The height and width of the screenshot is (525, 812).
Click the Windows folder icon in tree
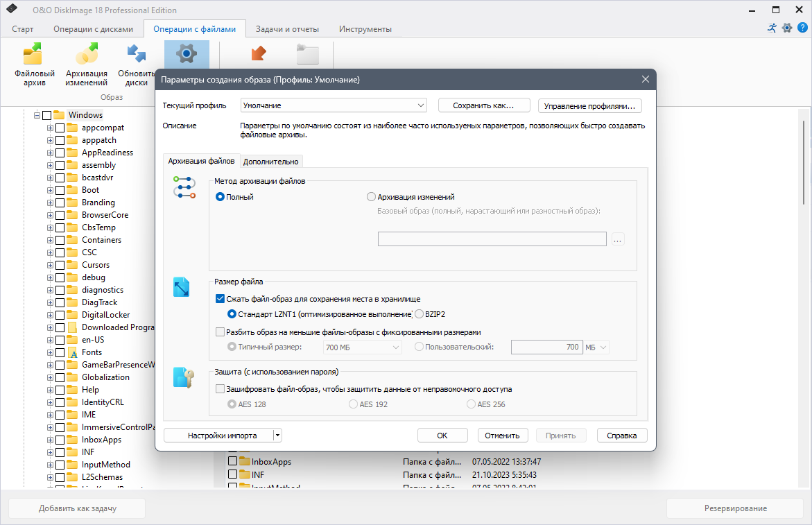tap(59, 115)
